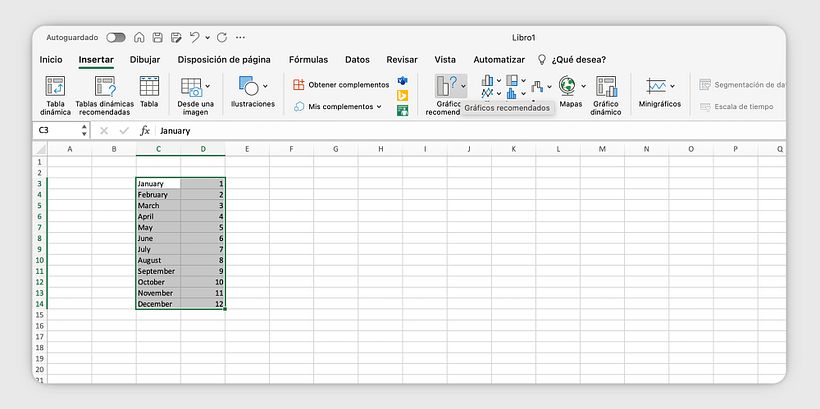Click the Bing maps add-in icon

402,96
